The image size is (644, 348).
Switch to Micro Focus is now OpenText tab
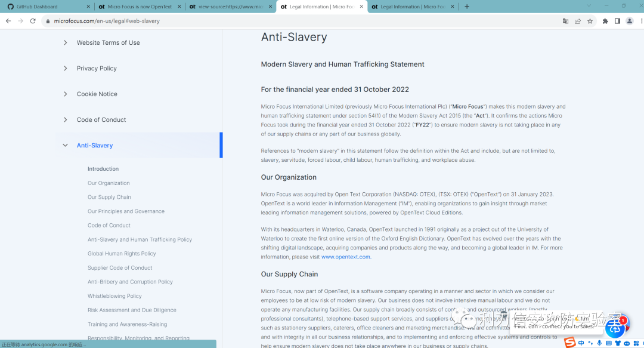pyautogui.click(x=140, y=7)
